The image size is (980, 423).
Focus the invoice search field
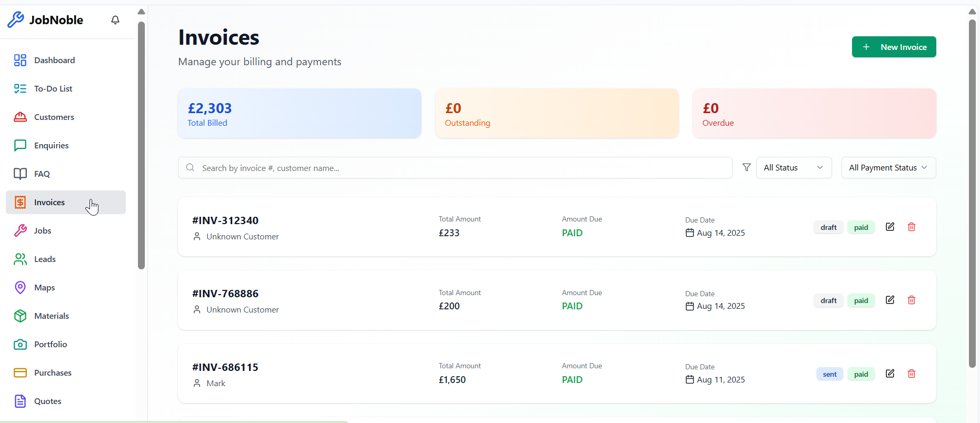pos(455,167)
